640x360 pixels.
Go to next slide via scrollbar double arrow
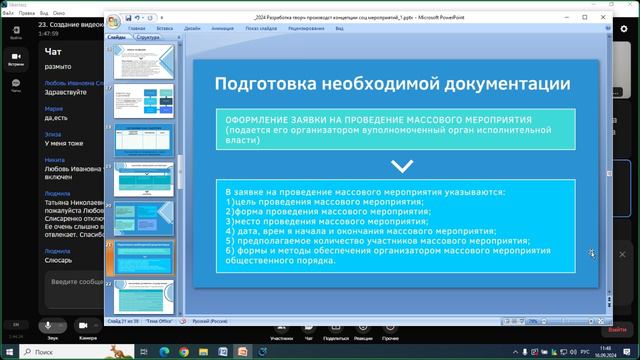pos(609,306)
